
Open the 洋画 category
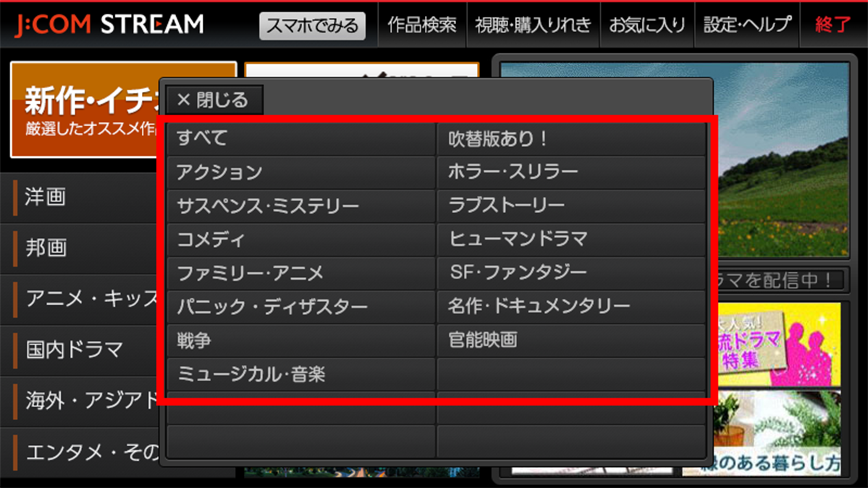coord(79,197)
